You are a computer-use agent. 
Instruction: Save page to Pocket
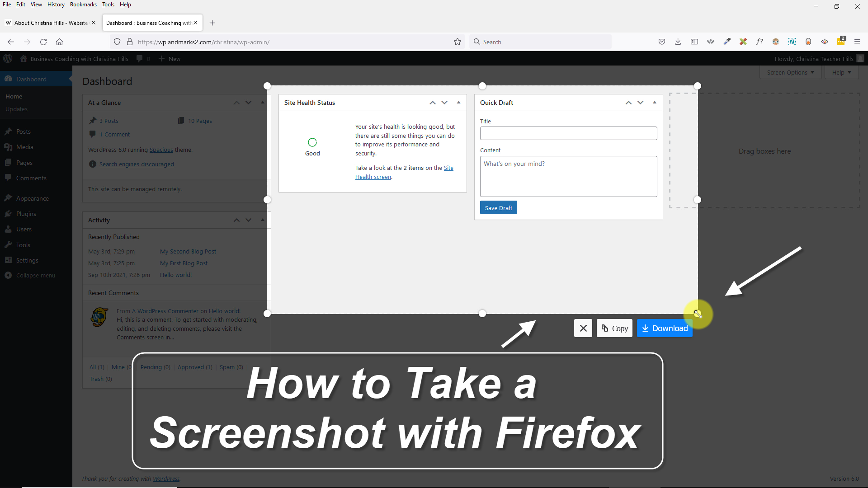pyautogui.click(x=662, y=42)
